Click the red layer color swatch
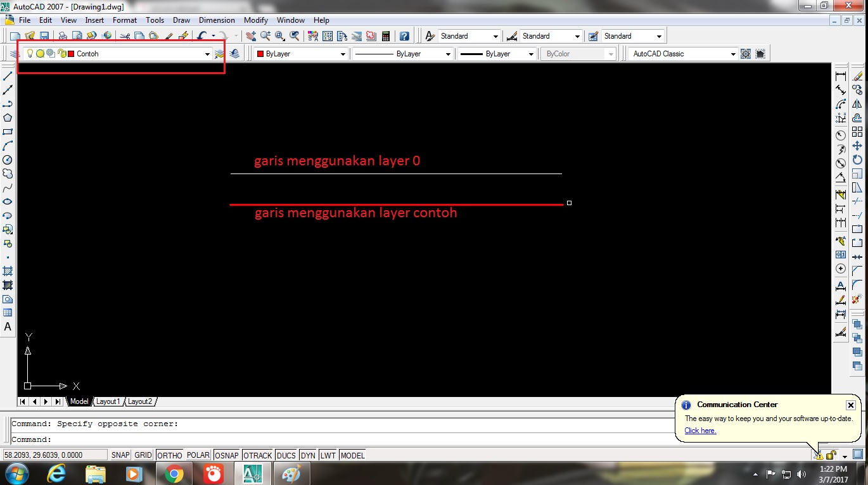This screenshot has height=485, width=868. click(72, 53)
